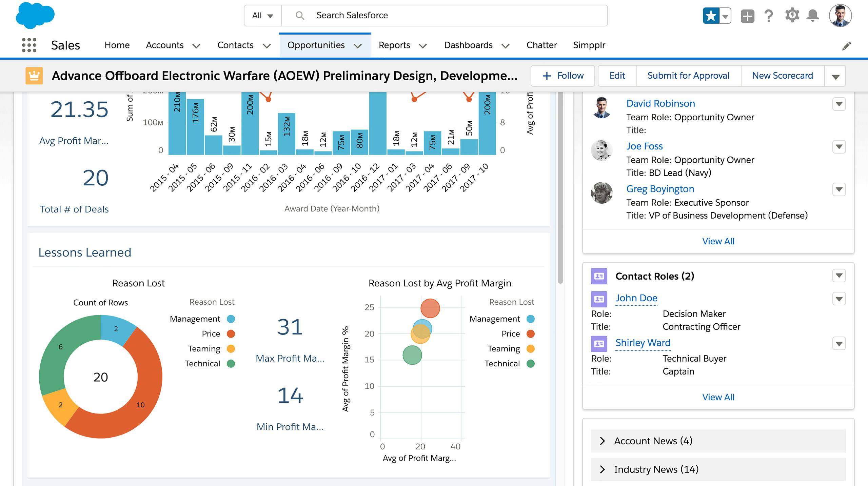Open the Help question mark icon

pyautogui.click(x=769, y=16)
